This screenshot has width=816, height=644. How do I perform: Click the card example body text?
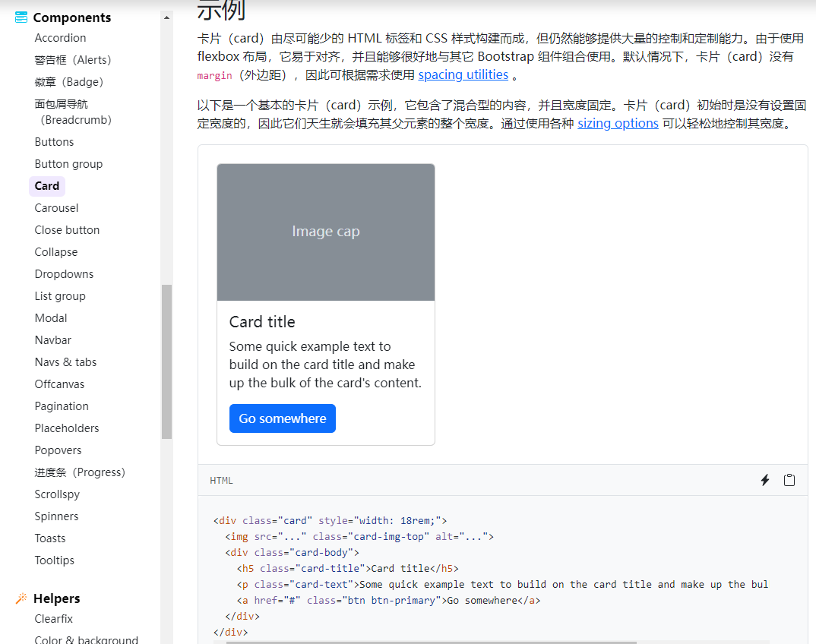325,365
